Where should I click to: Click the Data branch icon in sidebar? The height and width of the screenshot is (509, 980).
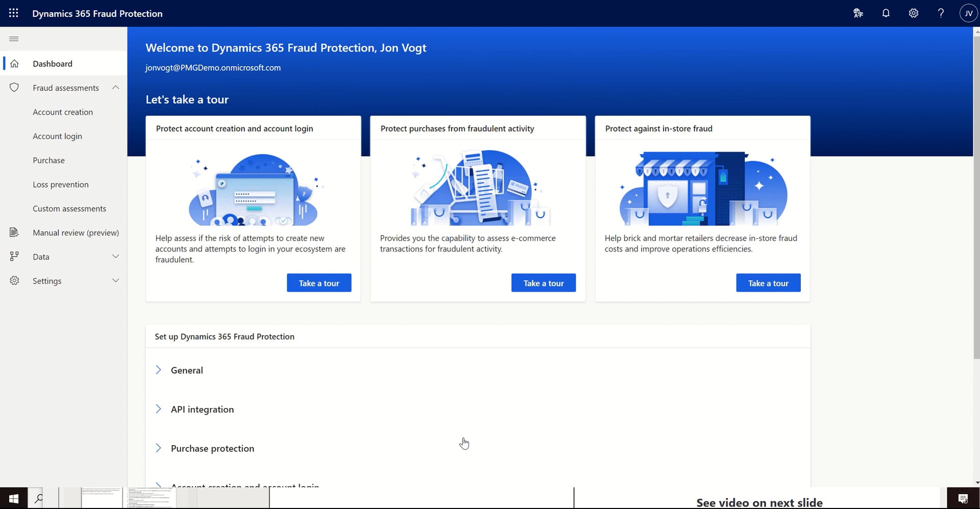point(14,256)
